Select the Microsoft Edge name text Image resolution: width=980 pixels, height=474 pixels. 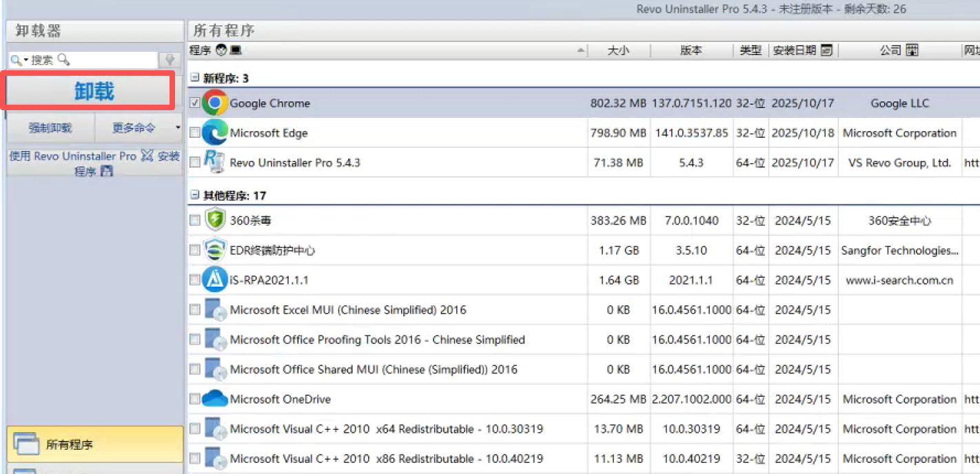tap(269, 133)
